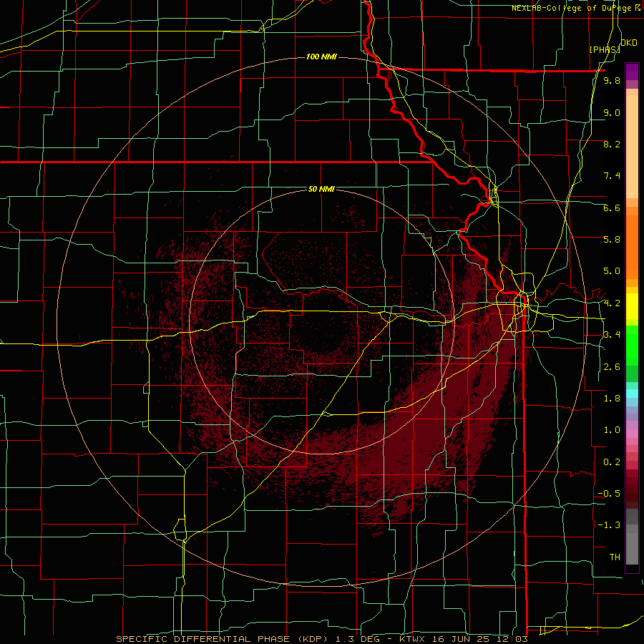Viewport: 644px width, 644px height.
Task: Click the bright yellow band of the color scale
Action: [x=632, y=306]
